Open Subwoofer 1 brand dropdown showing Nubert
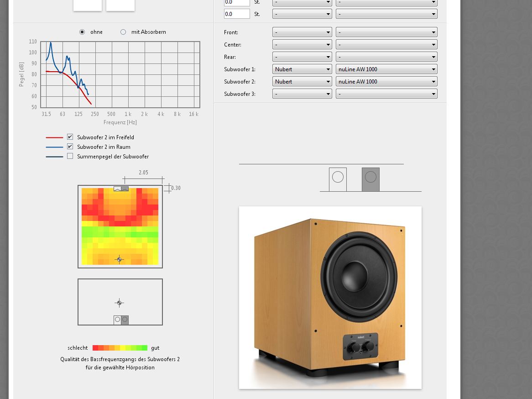 tap(302, 69)
